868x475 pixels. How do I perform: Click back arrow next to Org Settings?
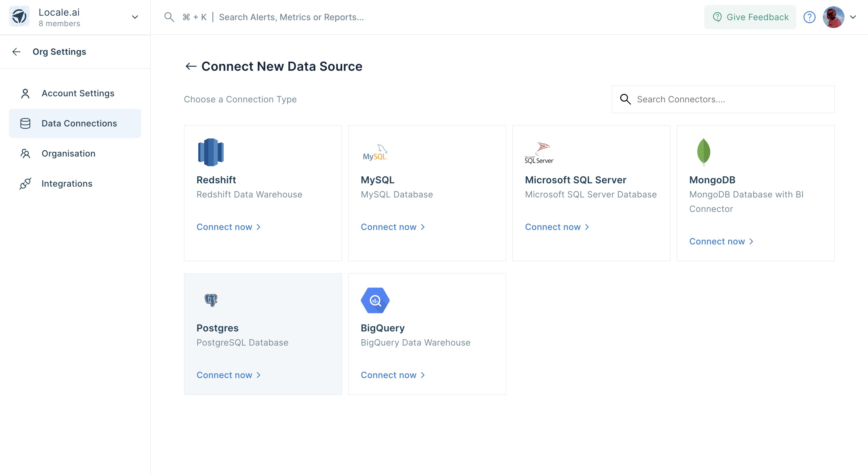pos(16,52)
